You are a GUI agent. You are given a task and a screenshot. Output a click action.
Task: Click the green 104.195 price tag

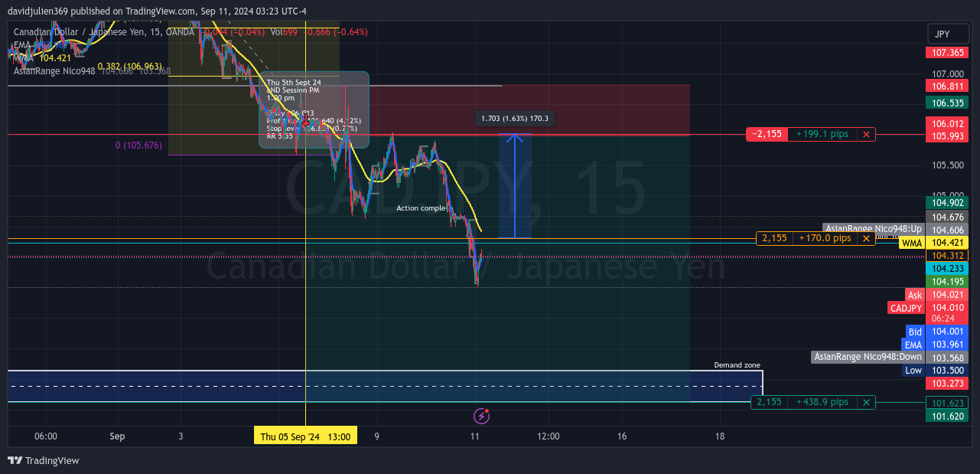coord(947,282)
